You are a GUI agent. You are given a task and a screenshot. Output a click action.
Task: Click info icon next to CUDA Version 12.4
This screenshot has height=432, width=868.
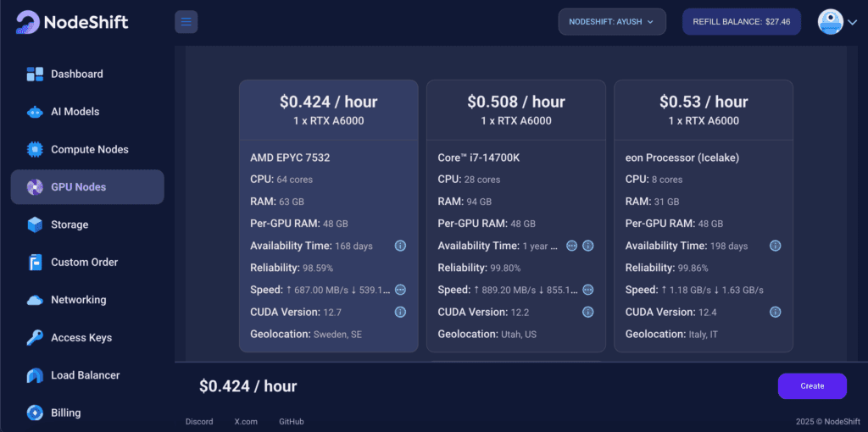(x=775, y=313)
